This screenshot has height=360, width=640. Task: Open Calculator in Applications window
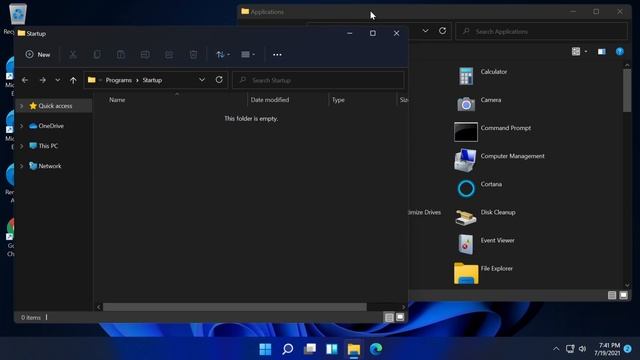[x=482, y=75]
